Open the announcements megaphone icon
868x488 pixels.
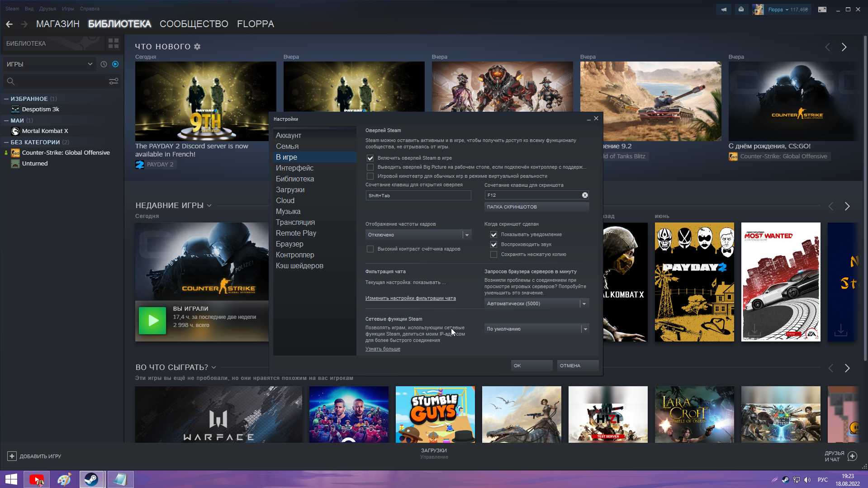(x=724, y=9)
